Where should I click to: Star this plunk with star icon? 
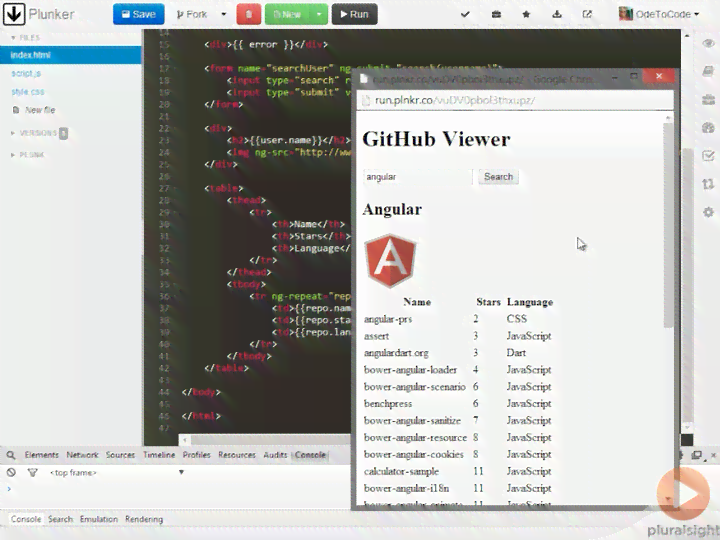[x=526, y=14]
